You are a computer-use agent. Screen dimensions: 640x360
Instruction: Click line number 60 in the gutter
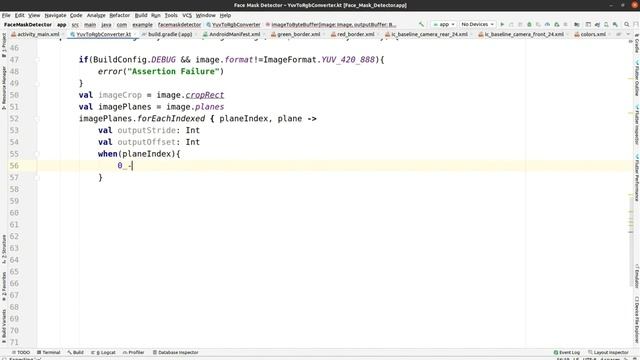click(14, 213)
